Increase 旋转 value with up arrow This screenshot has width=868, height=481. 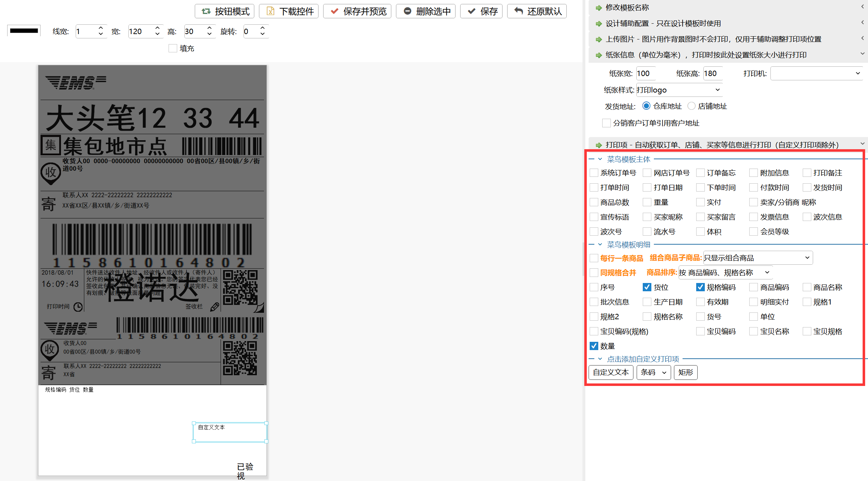263,28
